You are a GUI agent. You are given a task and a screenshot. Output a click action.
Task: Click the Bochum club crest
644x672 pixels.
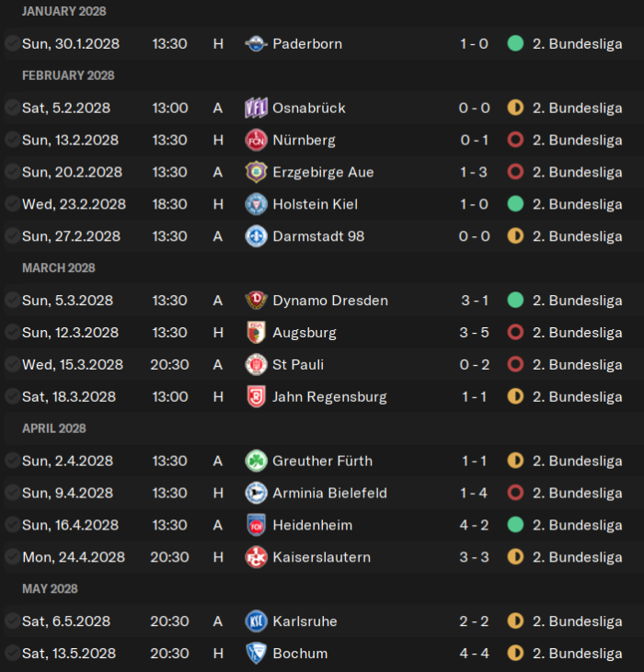256,654
